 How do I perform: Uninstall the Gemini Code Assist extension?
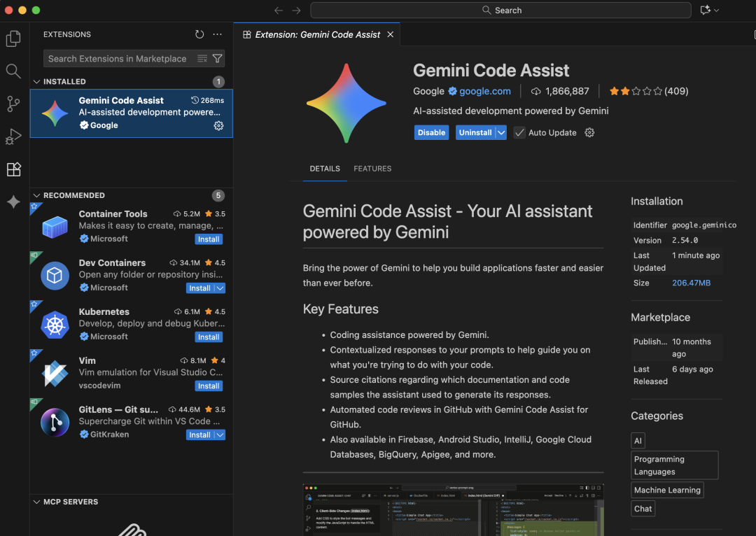[475, 132]
